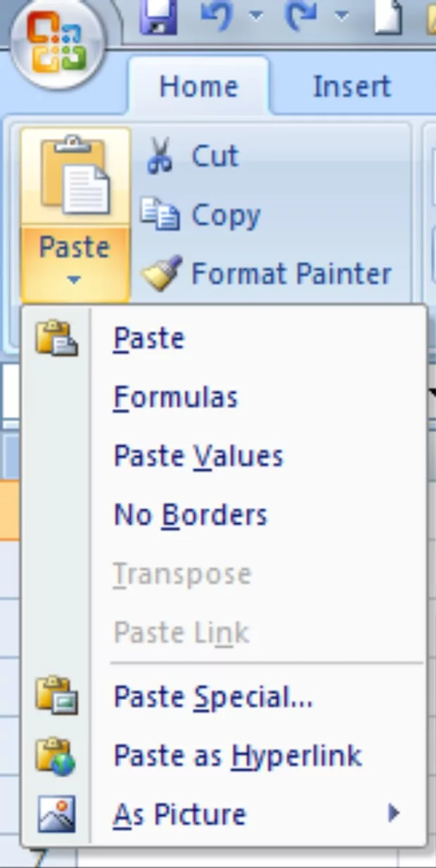The width and height of the screenshot is (436, 868).
Task: Activate the Format Painter brush
Action: 266,273
